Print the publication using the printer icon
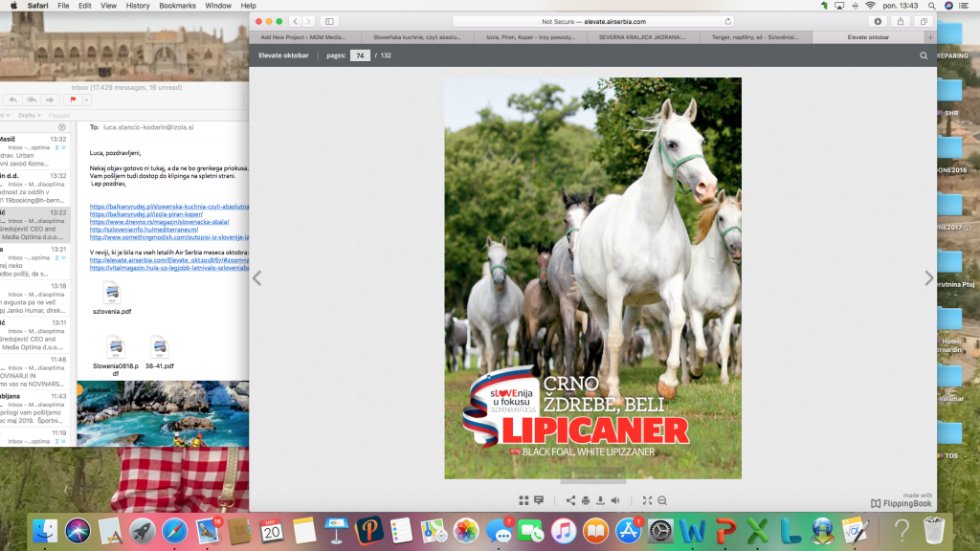Image resolution: width=980 pixels, height=551 pixels. [x=586, y=500]
